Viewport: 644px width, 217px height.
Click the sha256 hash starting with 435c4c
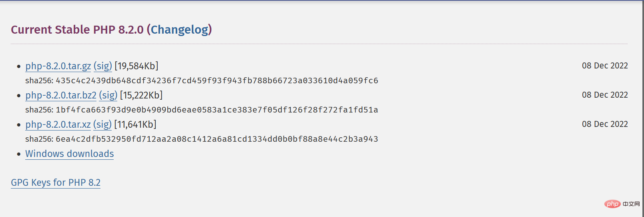[217, 80]
